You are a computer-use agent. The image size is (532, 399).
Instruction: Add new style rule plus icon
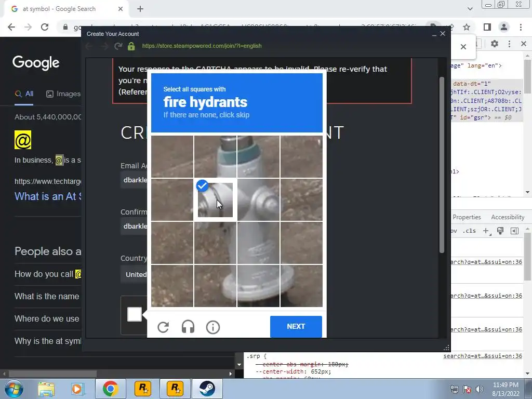[x=486, y=231]
